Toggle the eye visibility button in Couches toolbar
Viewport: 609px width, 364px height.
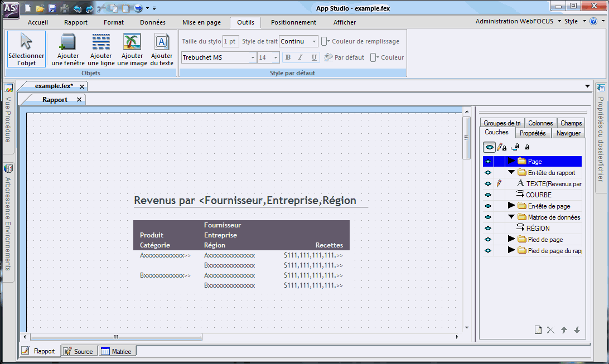(x=489, y=147)
